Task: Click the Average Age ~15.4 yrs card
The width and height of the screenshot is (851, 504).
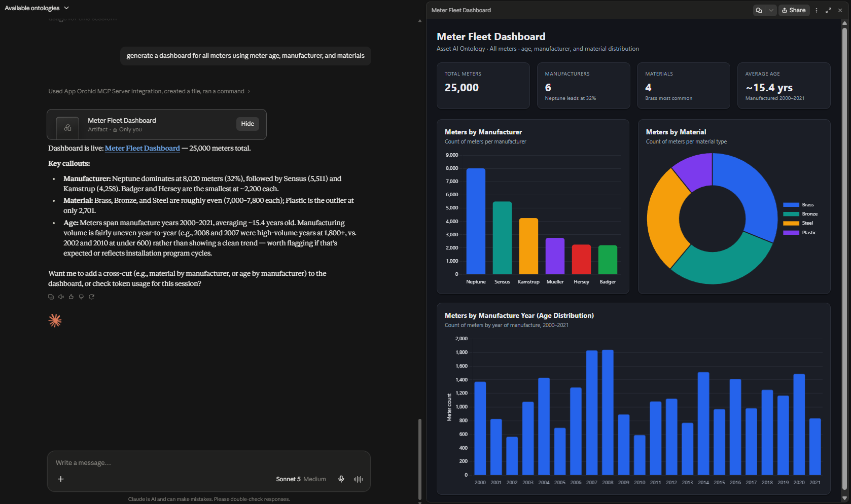Action: tap(784, 86)
